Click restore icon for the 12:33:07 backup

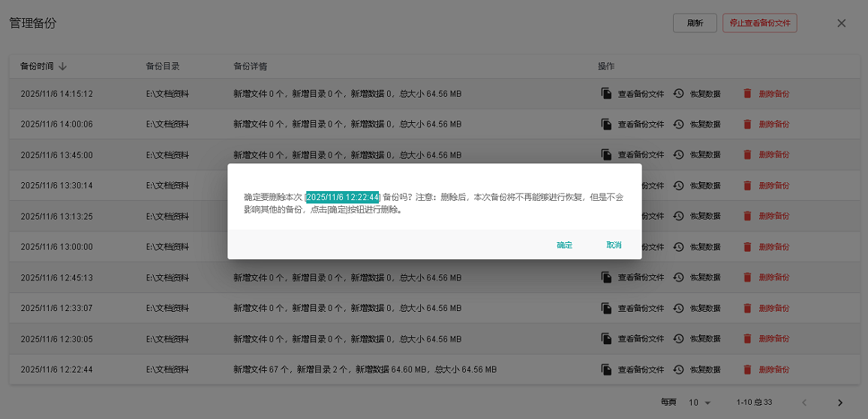pyautogui.click(x=678, y=308)
